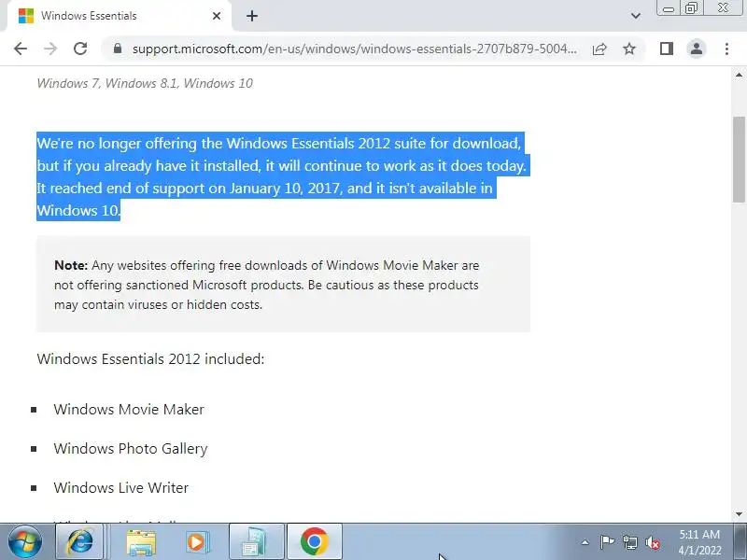
Task: Close the Windows Essentials tab
Action: [217, 16]
